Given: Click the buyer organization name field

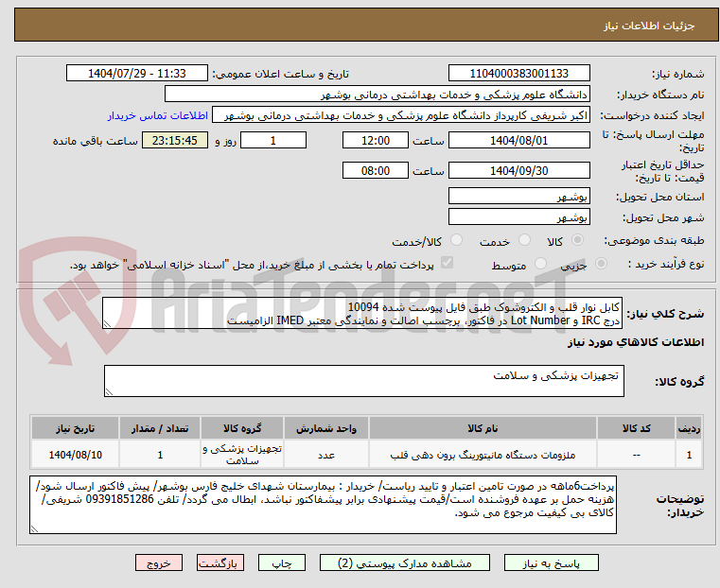Looking at the screenshot, I should point(377,95).
